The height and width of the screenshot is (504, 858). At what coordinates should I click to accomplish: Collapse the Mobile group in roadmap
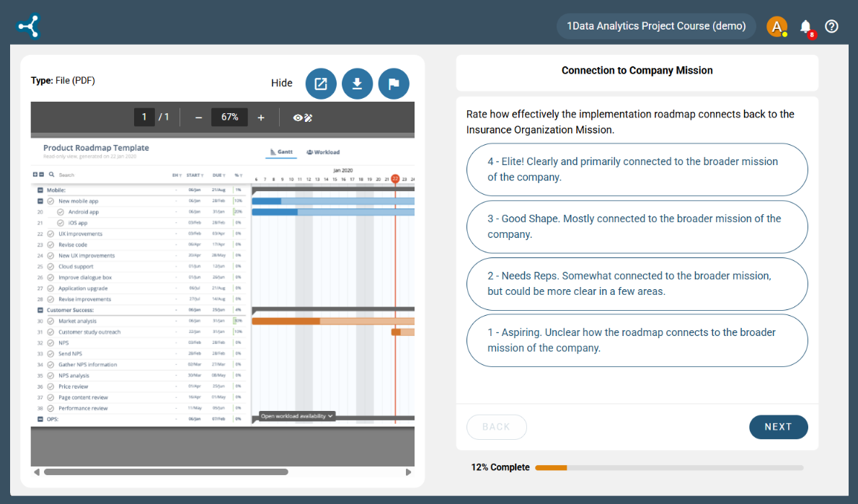[40, 190]
